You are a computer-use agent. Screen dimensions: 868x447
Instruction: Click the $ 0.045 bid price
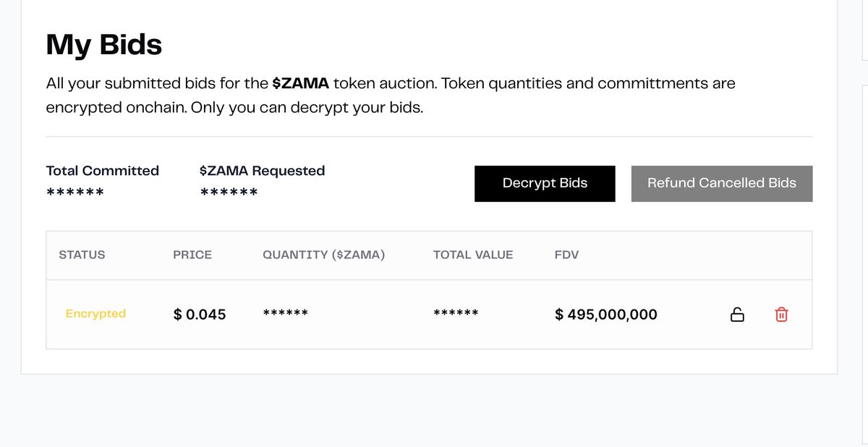pos(200,315)
